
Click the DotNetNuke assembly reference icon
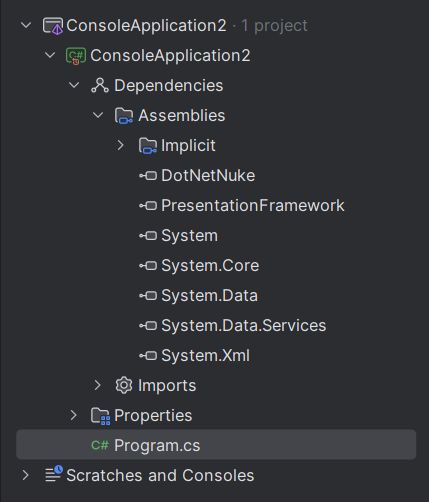click(x=148, y=176)
